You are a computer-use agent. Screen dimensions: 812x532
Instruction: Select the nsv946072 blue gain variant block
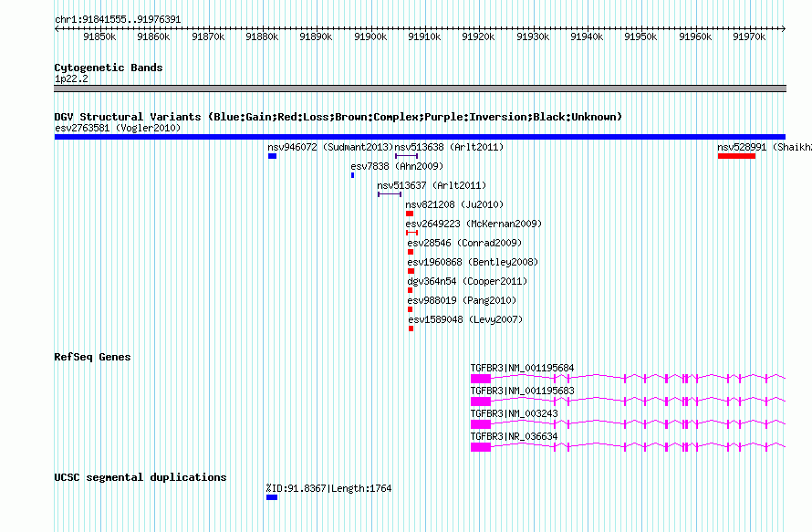[x=273, y=156]
